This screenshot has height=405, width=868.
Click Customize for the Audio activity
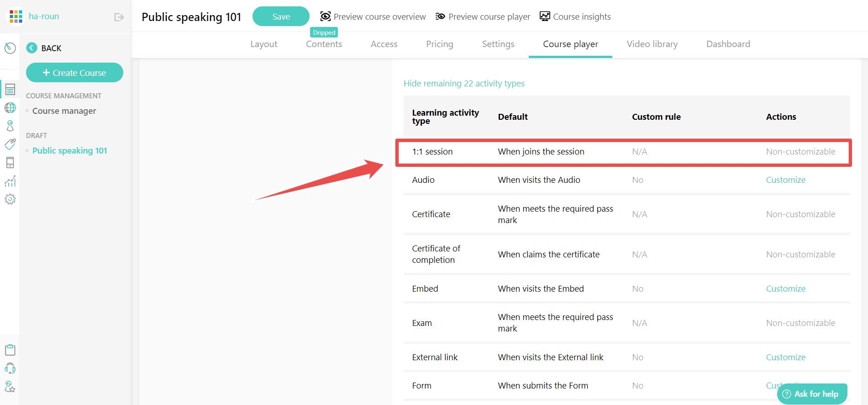[x=785, y=180]
